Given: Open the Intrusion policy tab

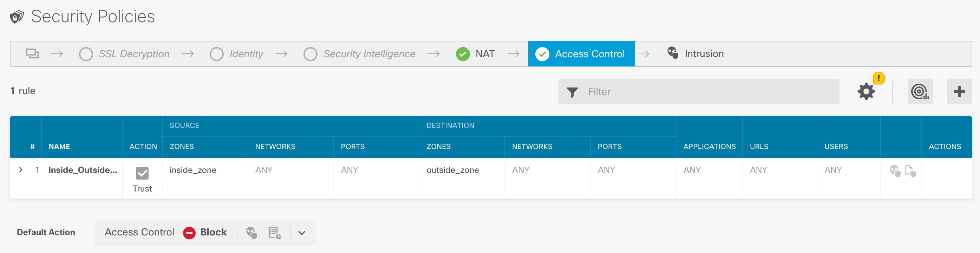Looking at the screenshot, I should pyautogui.click(x=695, y=54).
